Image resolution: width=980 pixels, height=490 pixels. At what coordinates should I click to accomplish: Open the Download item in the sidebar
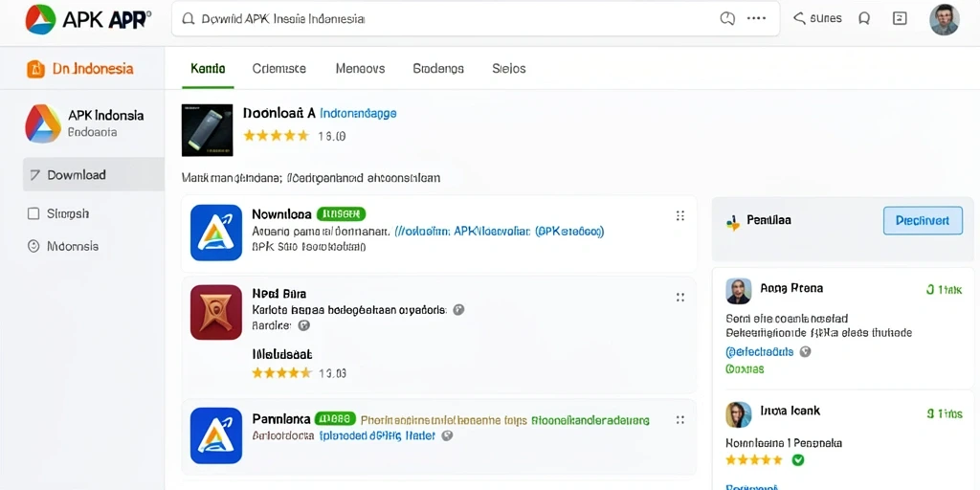click(94, 174)
